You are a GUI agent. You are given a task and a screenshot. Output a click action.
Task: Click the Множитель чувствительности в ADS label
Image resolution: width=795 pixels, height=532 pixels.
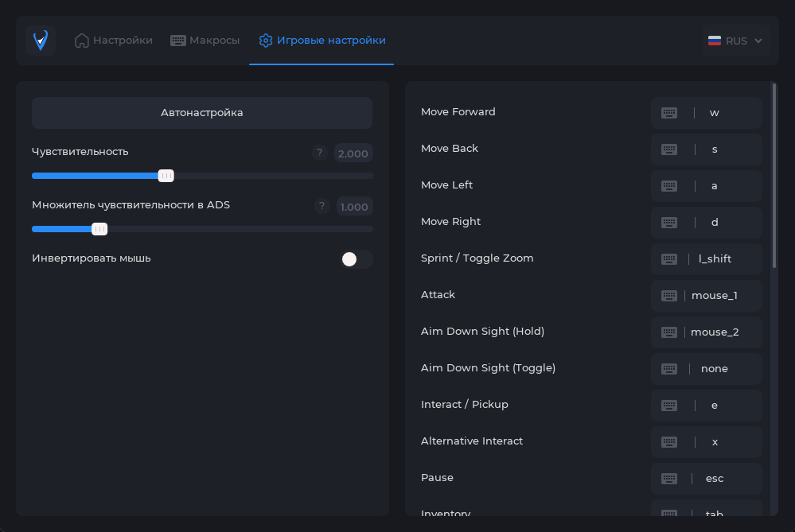(x=131, y=204)
